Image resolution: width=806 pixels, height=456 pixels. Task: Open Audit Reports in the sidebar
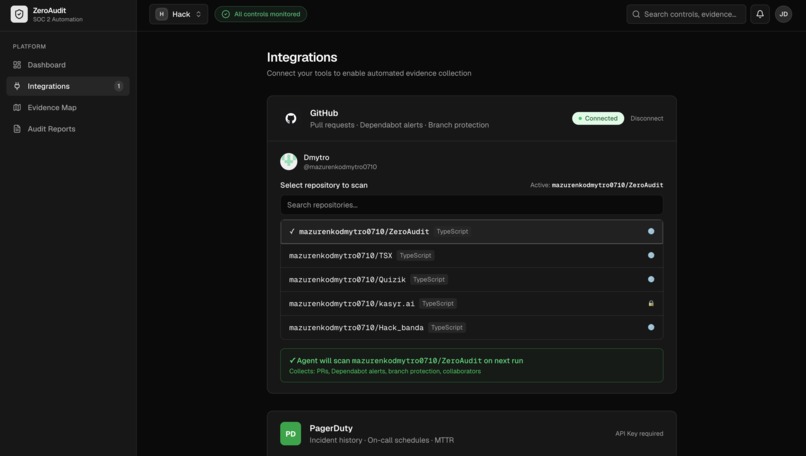(x=68, y=129)
